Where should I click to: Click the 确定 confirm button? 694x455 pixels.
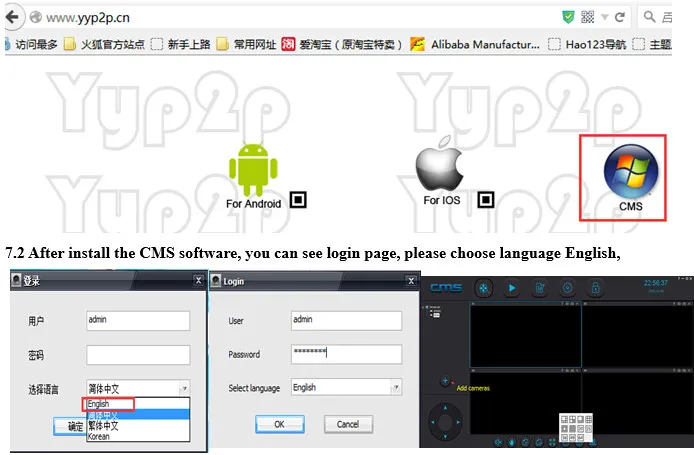click(x=69, y=426)
